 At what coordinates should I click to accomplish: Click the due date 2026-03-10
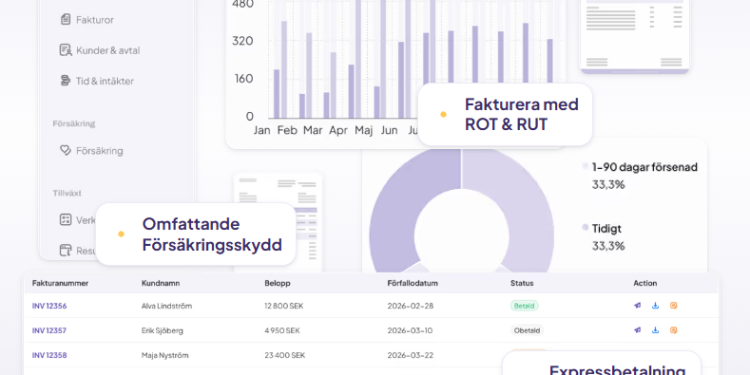[x=410, y=330]
